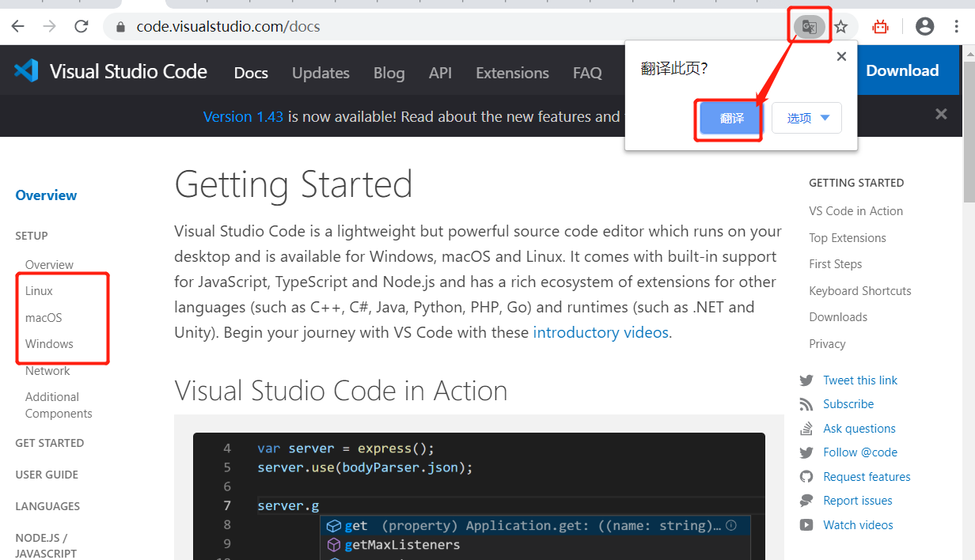
Task: Click Twitter icon beside Follow @code
Action: click(806, 452)
